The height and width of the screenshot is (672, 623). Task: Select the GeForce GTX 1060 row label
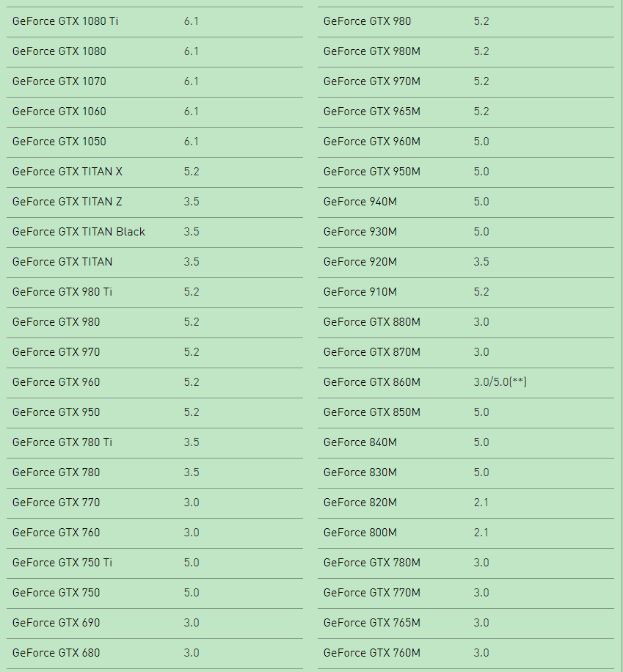click(x=59, y=112)
